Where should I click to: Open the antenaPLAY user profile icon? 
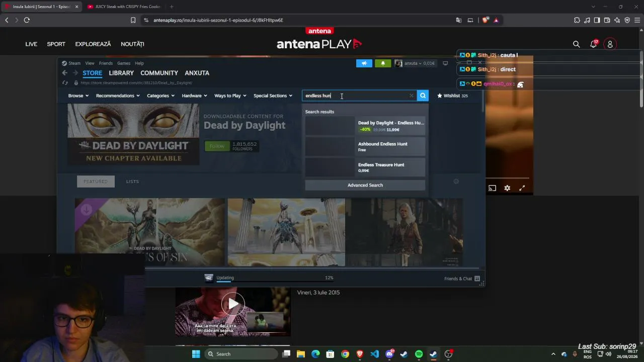610,44
